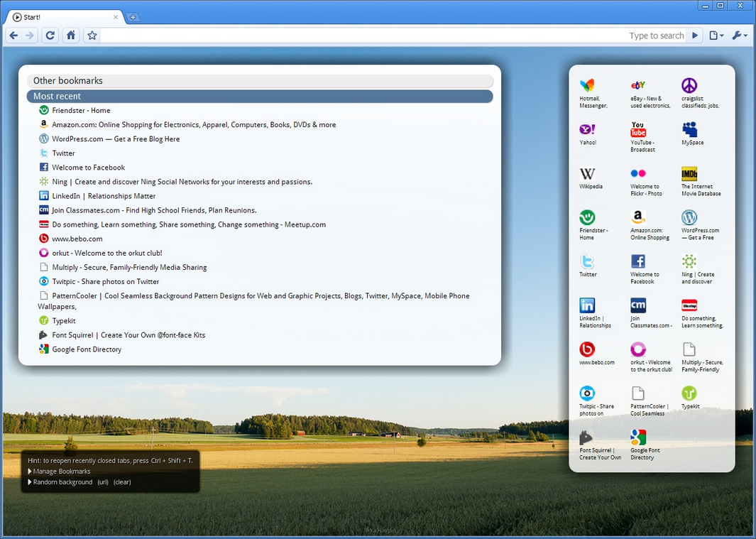
Task: Open the wrench settings menu dropdown
Action: pyautogui.click(x=740, y=36)
